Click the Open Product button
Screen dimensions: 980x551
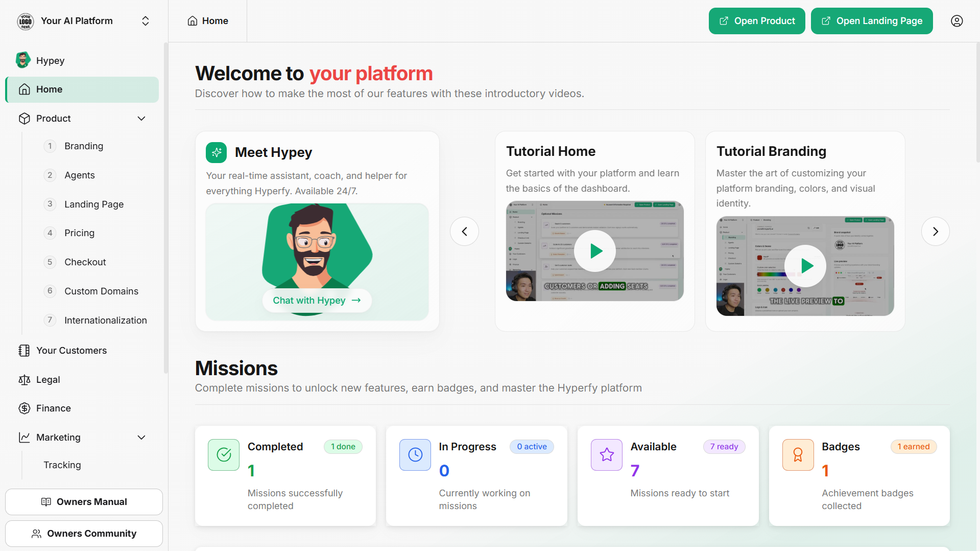coord(757,21)
